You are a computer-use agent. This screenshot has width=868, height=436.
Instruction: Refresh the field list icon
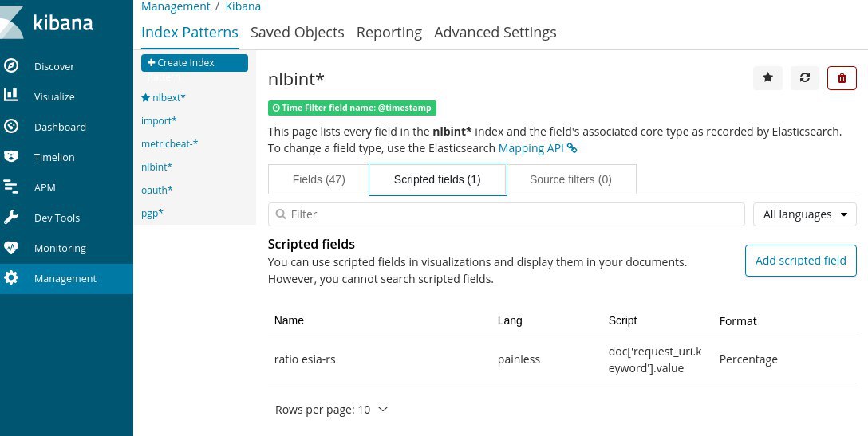pyautogui.click(x=805, y=78)
